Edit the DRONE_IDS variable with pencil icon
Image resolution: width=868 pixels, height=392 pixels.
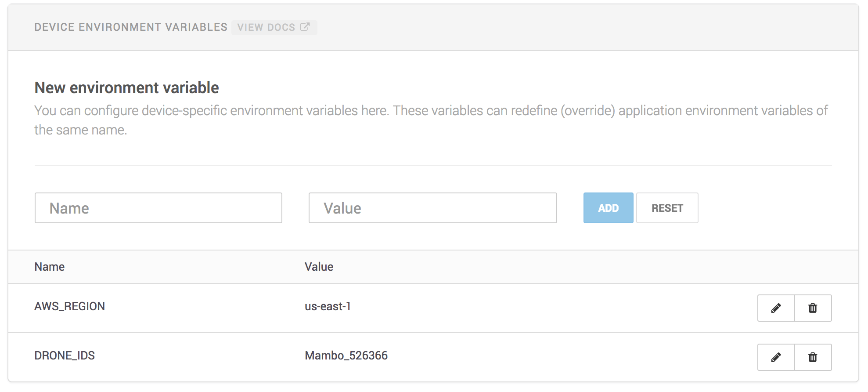[x=776, y=357]
